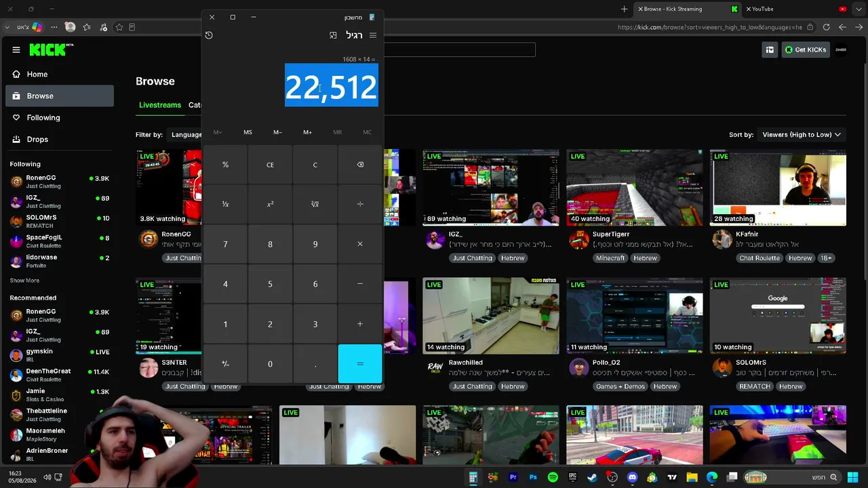
Task: Click the Kick search field
Action: pos(460,49)
